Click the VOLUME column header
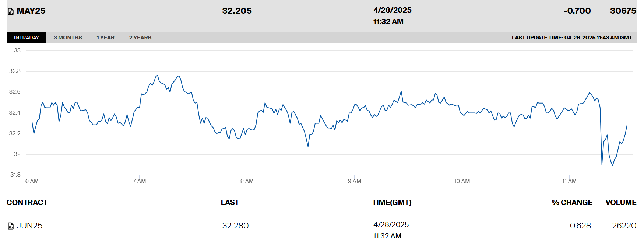This screenshot has width=644, height=241. [x=620, y=202]
